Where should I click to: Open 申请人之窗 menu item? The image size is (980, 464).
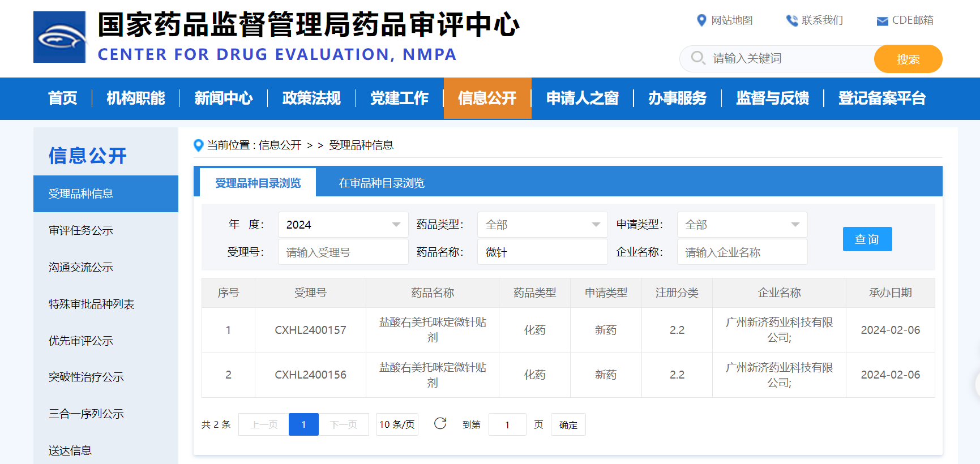583,98
